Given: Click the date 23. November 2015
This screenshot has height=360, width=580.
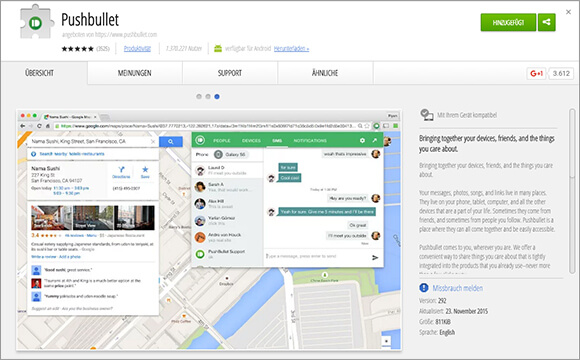Looking at the screenshot, I should pos(466,311).
